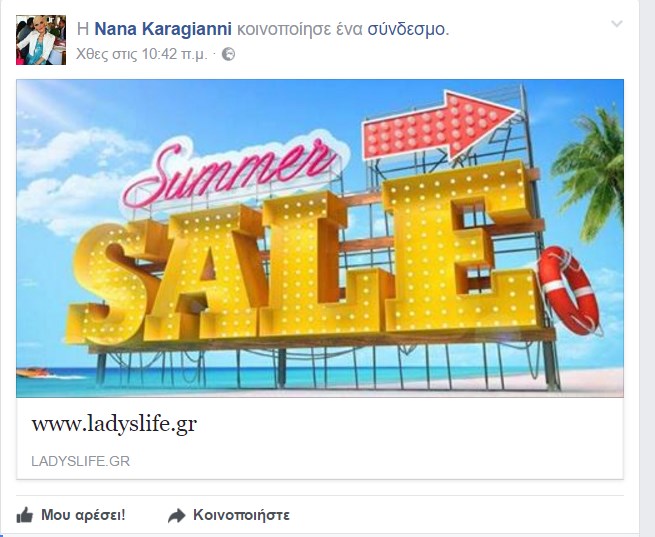Click the thumbs-up Like icon

(25, 515)
